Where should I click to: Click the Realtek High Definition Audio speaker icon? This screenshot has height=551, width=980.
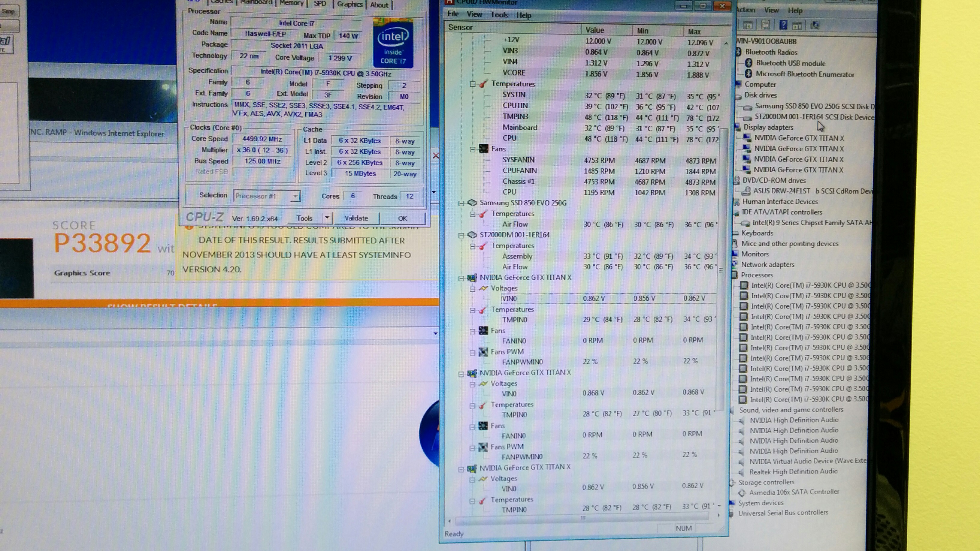[742, 472]
